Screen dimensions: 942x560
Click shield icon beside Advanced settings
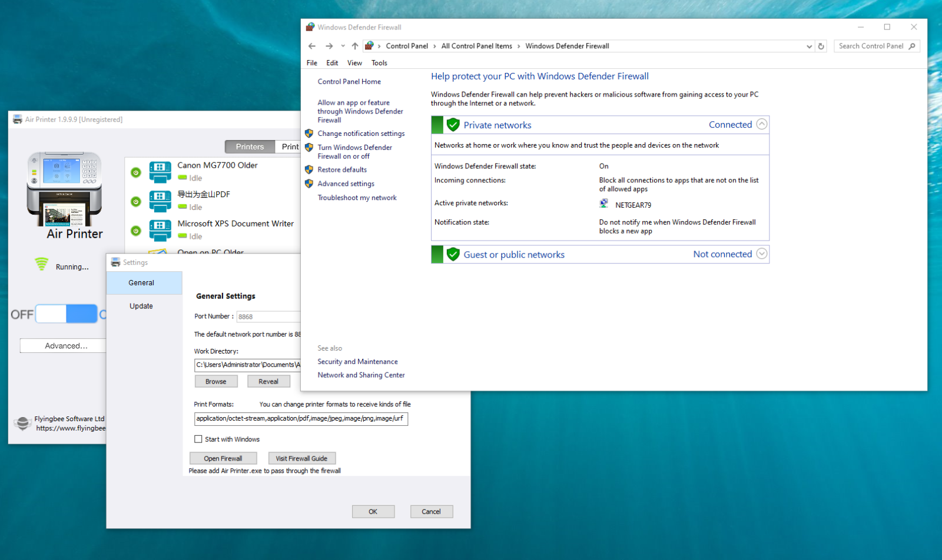(309, 184)
